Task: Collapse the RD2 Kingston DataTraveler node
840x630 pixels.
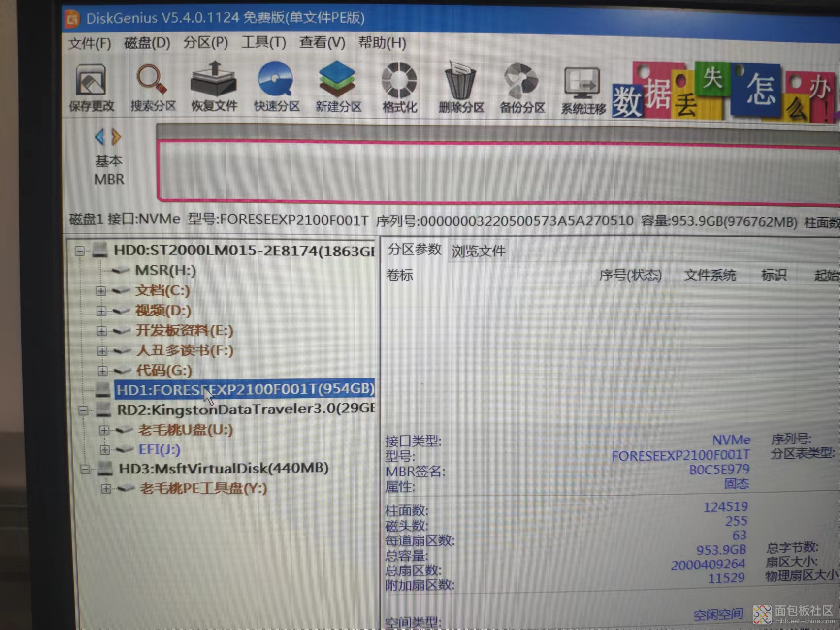Action: pos(83,410)
